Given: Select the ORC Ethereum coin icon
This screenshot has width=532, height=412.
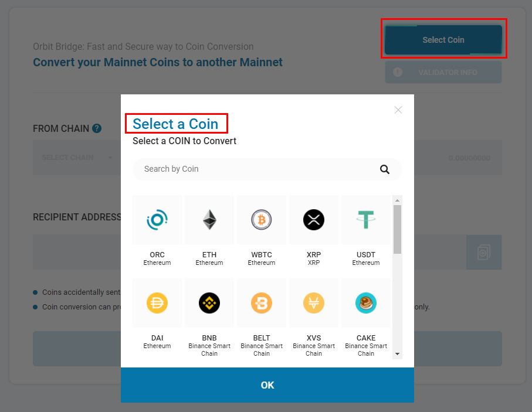Looking at the screenshot, I should [157, 220].
